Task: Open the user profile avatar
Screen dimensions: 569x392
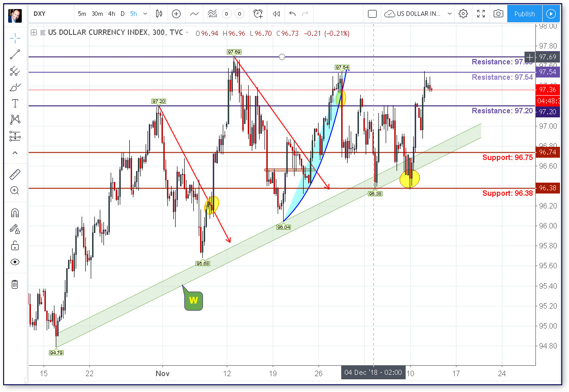Action: pos(15,15)
